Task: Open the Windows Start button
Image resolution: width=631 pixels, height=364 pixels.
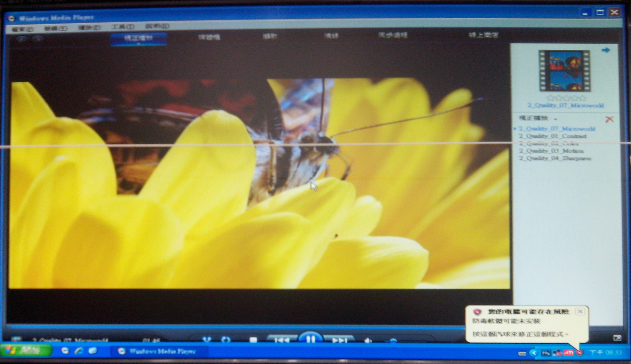Action: (26, 351)
